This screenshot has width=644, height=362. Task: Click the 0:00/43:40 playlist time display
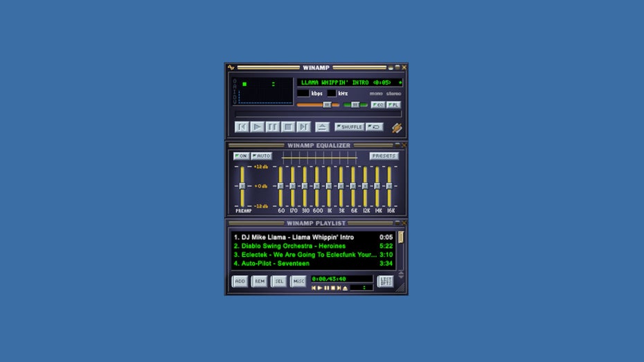coord(341,279)
